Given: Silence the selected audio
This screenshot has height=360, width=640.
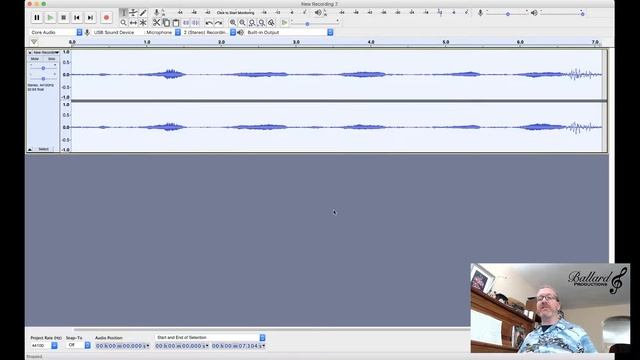Looking at the screenshot, I should pyautogui.click(x=196, y=23).
